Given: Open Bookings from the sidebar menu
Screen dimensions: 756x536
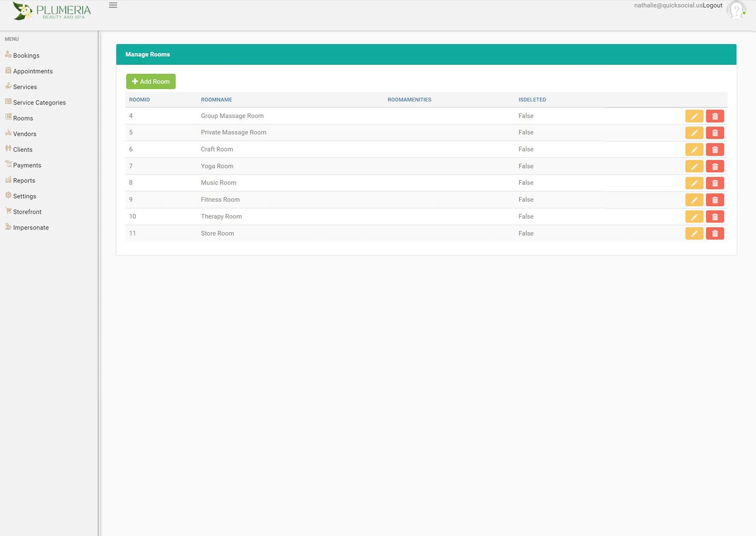Looking at the screenshot, I should [26, 56].
